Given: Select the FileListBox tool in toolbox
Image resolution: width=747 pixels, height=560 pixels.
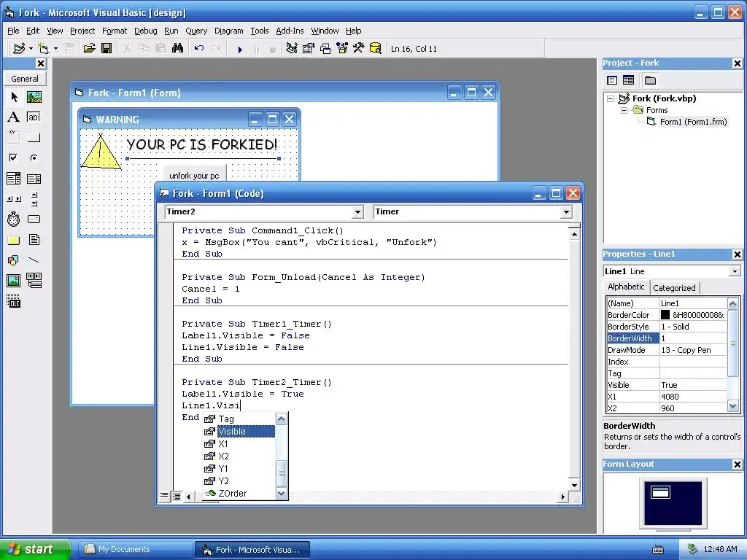Looking at the screenshot, I should (x=34, y=239).
